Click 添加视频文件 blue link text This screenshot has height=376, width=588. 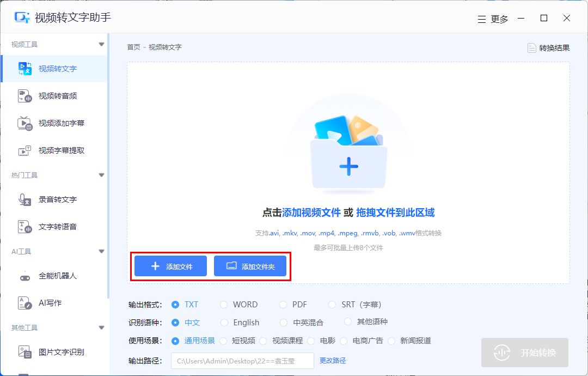[x=311, y=213]
